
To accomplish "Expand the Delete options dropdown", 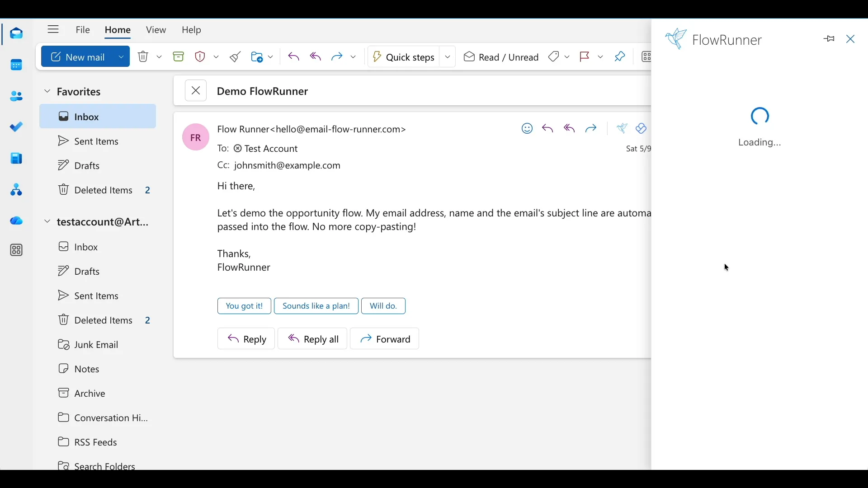I will 160,57.
